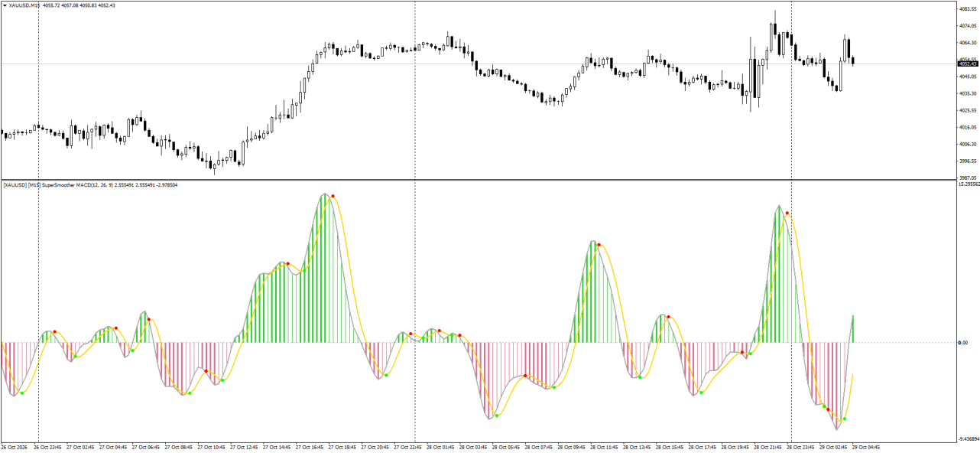Viewport: 980px width, 453px height.
Task: Click the horizontal current price line
Action: pos(478,64)
